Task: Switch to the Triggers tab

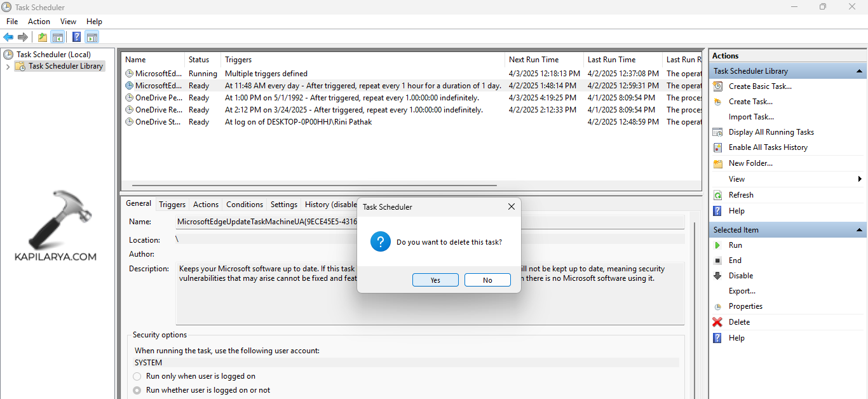Action: coord(172,205)
